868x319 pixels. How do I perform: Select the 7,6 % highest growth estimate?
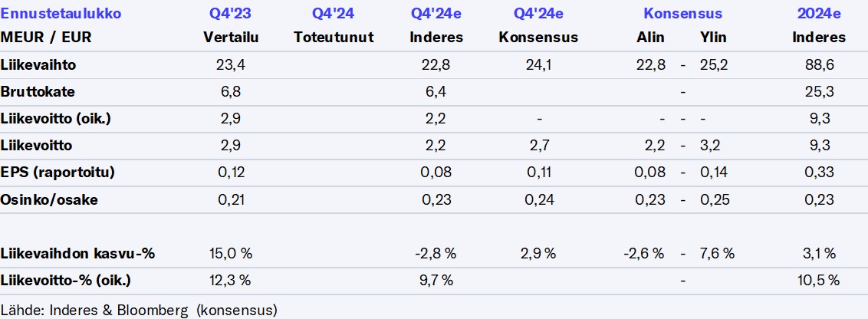717,253
